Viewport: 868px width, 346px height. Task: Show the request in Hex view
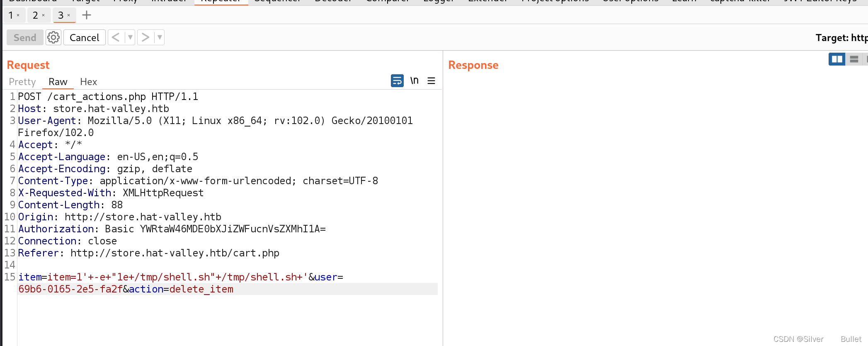89,82
